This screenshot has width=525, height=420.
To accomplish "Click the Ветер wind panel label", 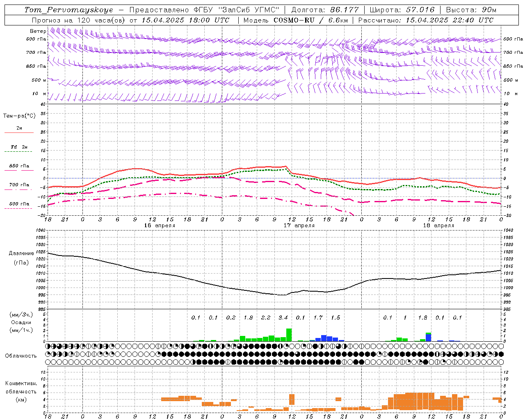I will point(38,31).
